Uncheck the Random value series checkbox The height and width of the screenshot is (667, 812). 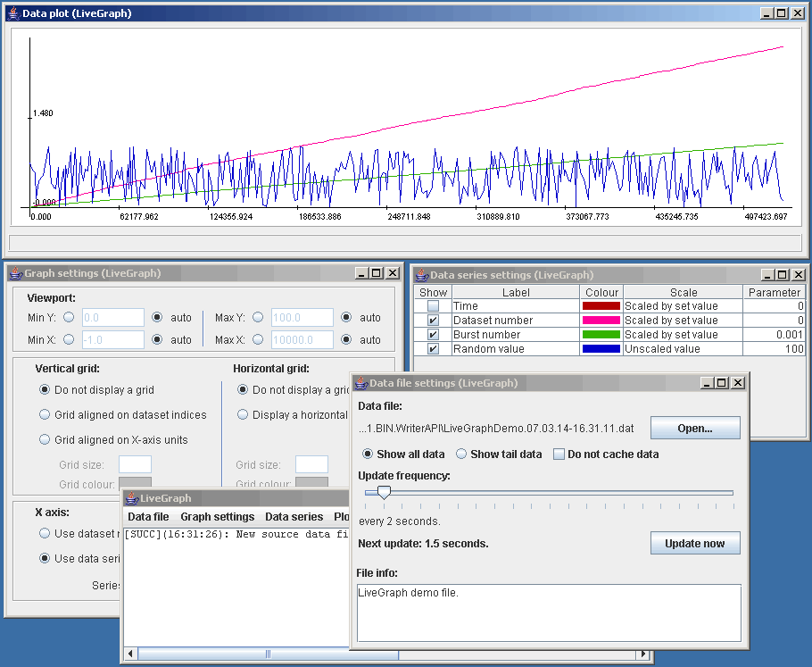point(433,349)
